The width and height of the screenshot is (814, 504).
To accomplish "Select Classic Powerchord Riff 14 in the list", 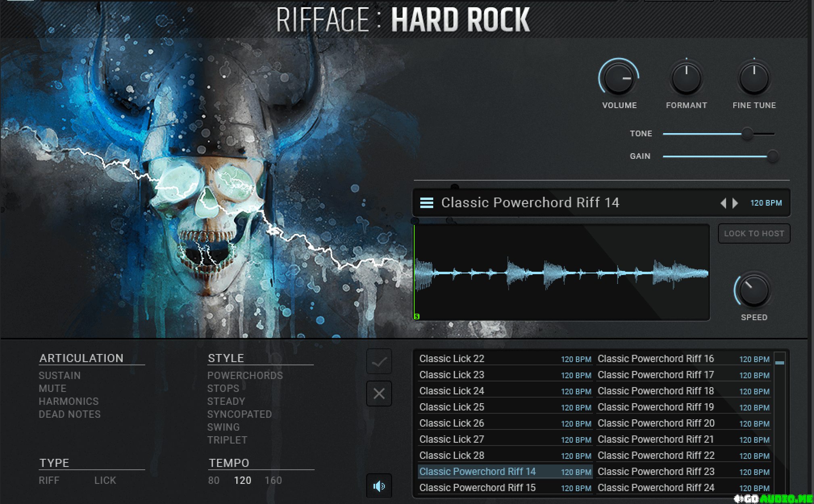I will (505, 471).
